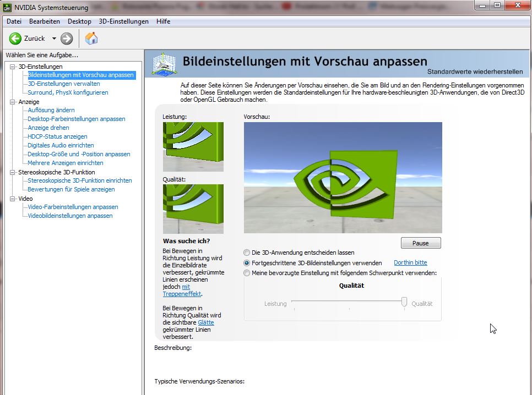This screenshot has width=532, height=395.
Task: Collapse the Anzeige tree node
Action: coord(13,102)
